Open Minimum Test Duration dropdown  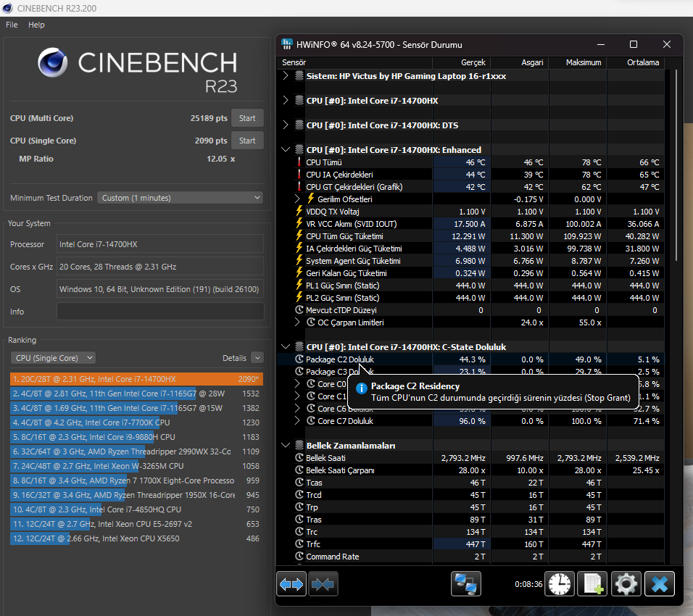click(180, 198)
